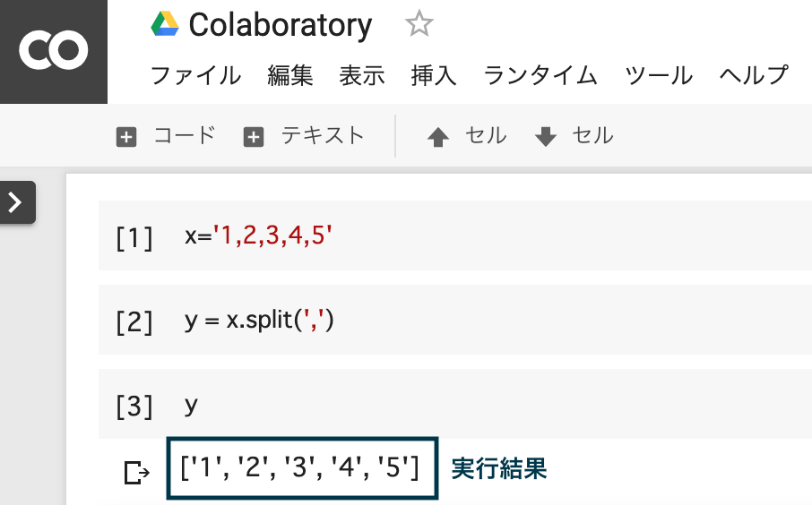Viewport: 812px width, 505px height.
Task: Click the Colaboratory CO logo
Action: 53,50
